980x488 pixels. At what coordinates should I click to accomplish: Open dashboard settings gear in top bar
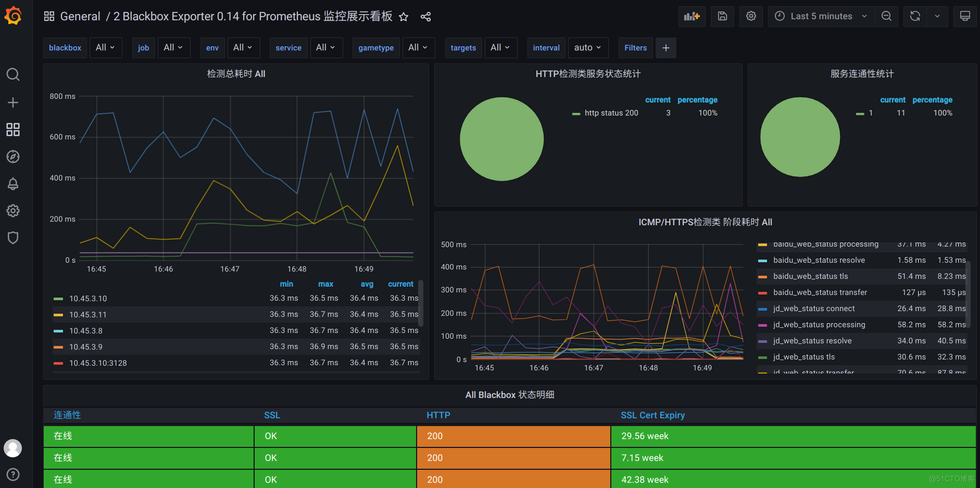point(751,17)
